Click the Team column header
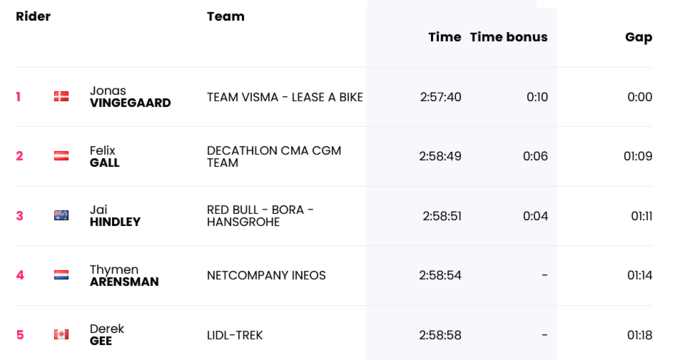680x360 pixels. pos(226,16)
